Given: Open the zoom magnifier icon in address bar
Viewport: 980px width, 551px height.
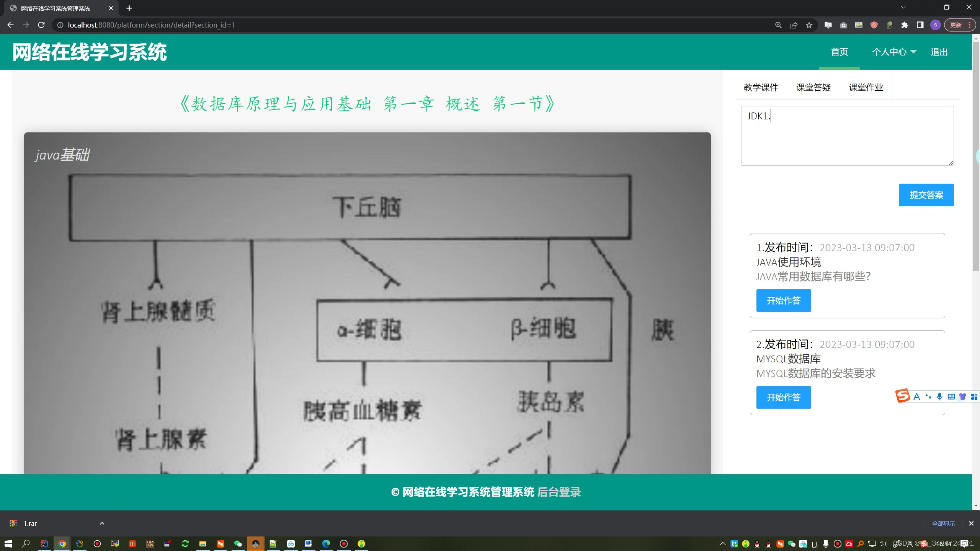Looking at the screenshot, I should 778,25.
